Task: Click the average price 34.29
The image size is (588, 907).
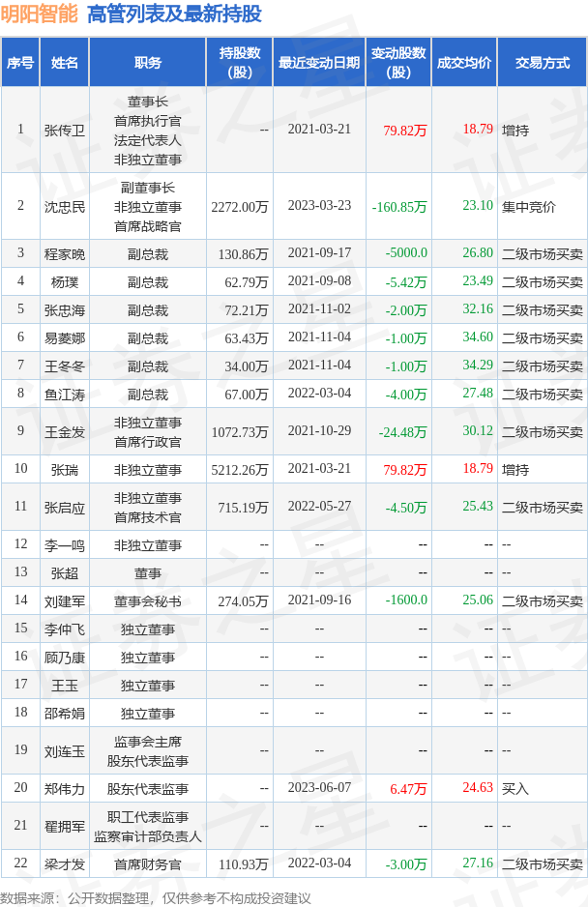Action: pos(478,365)
